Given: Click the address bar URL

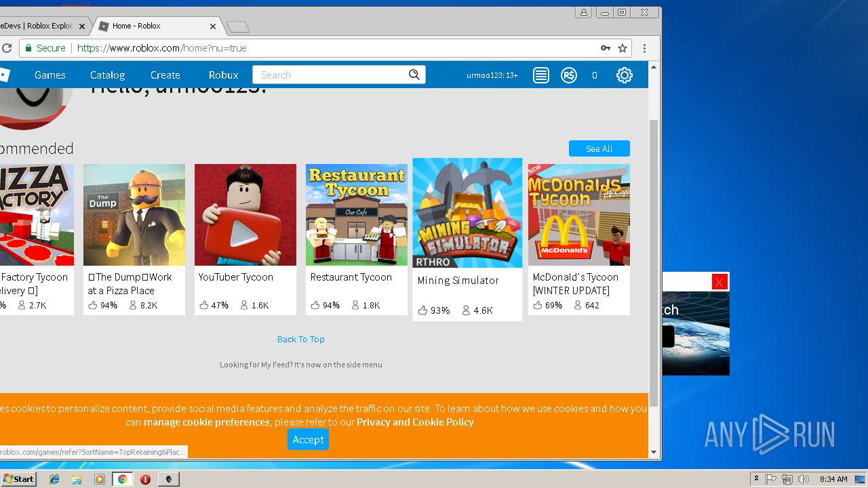Looking at the screenshot, I should click(x=161, y=48).
